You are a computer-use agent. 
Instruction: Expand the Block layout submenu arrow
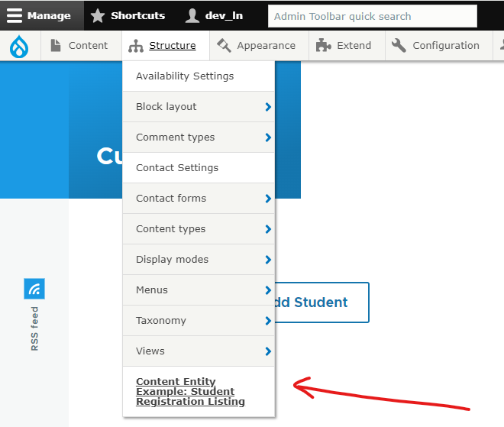268,107
